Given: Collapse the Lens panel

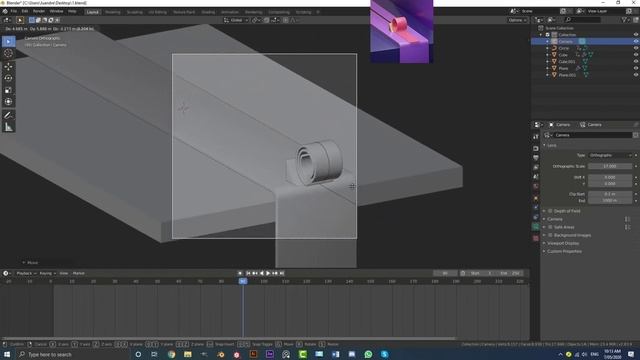Looking at the screenshot, I should coord(544,145).
